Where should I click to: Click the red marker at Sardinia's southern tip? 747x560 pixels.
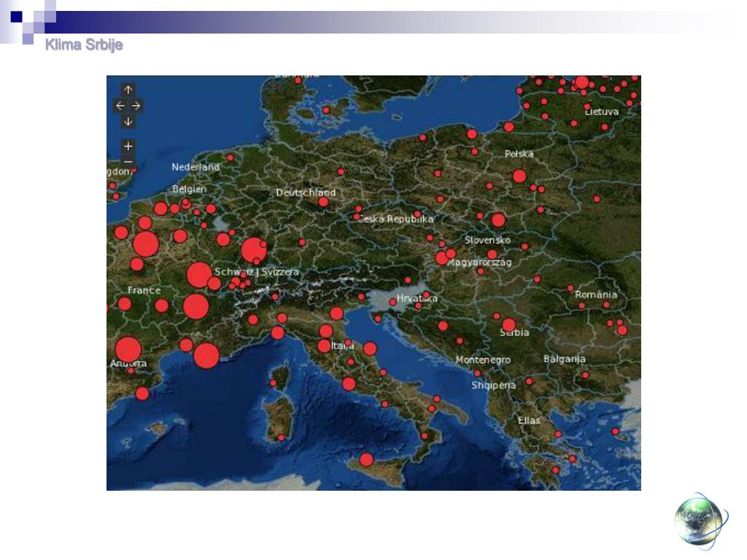pos(281,437)
